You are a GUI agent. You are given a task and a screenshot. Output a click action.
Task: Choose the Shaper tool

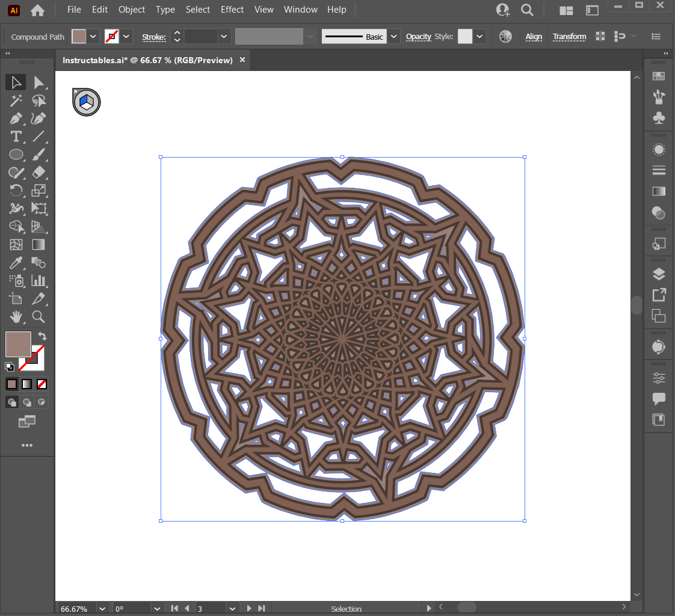[16, 173]
